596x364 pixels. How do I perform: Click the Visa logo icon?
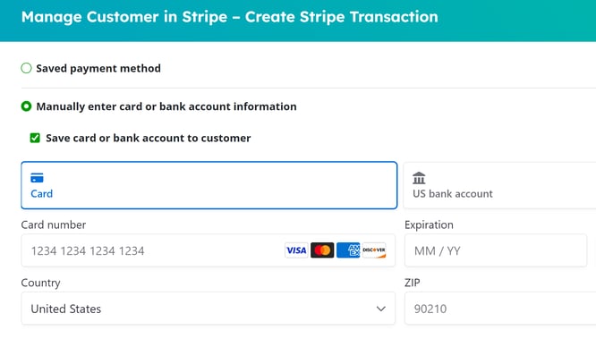[x=296, y=250]
